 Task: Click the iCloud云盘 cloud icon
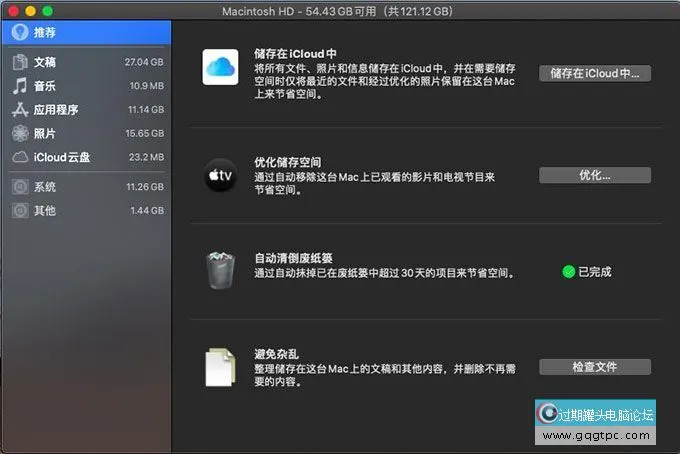point(20,157)
